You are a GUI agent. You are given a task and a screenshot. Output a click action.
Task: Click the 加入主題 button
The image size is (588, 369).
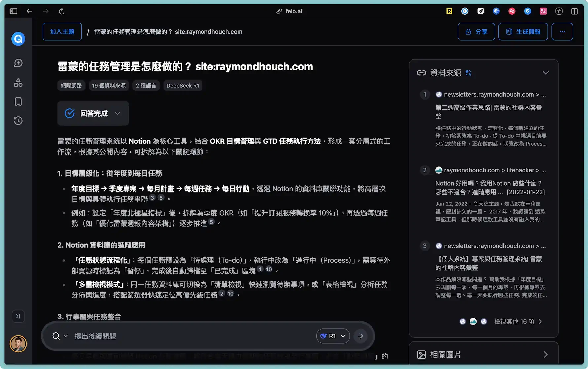click(x=62, y=32)
